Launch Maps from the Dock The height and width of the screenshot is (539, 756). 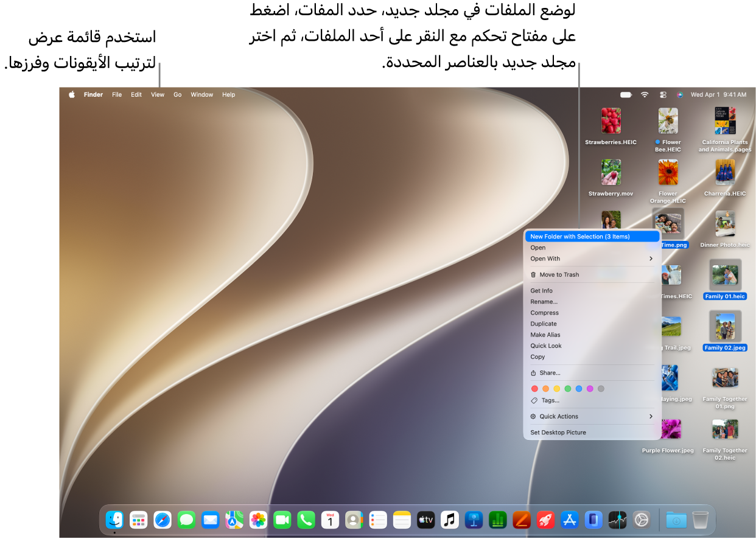click(234, 520)
